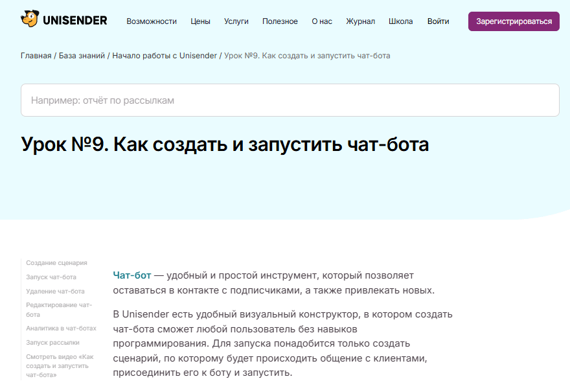
Task: Jump to Аналитика в чат-ботах section
Action: [x=61, y=329]
